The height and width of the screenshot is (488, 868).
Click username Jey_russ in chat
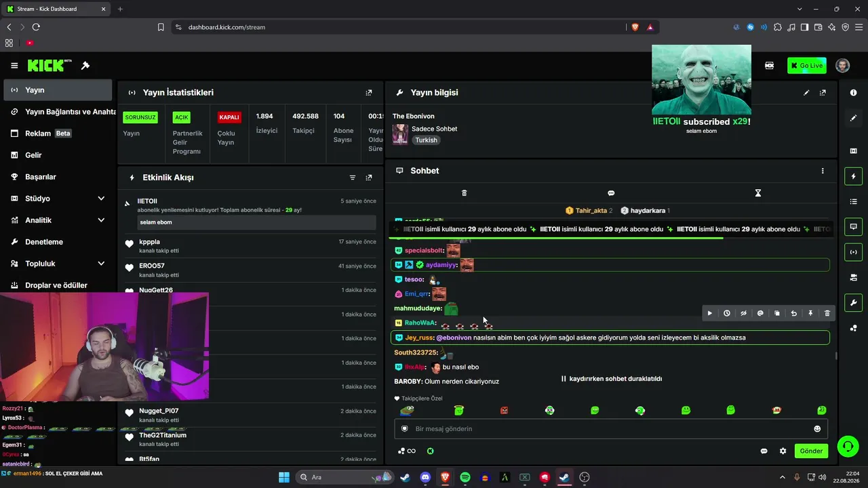[419, 338]
